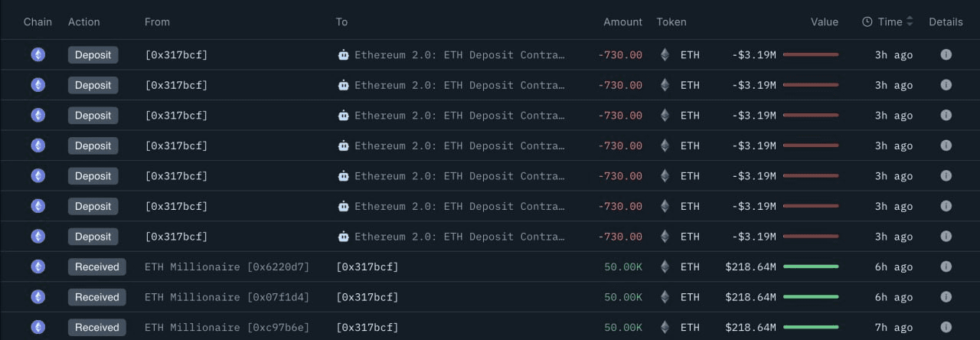
Task: Sort transactions using the Time sort arrows
Action: click(910, 22)
